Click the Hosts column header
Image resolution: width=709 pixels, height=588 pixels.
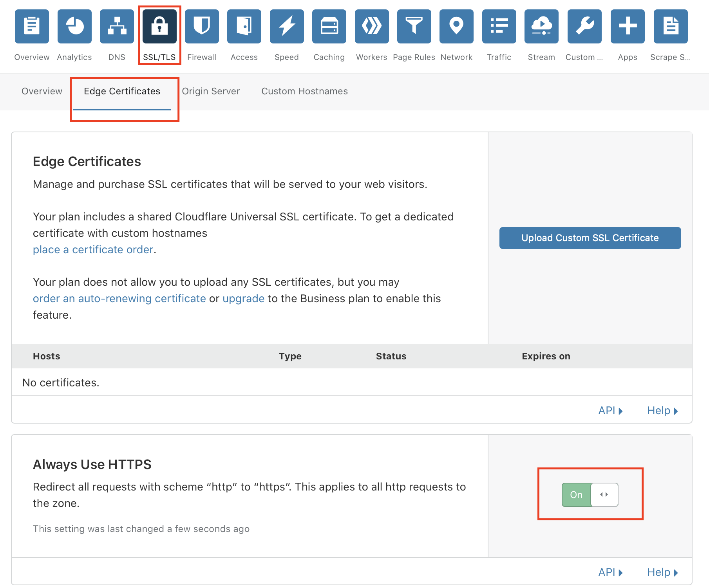[x=47, y=356]
